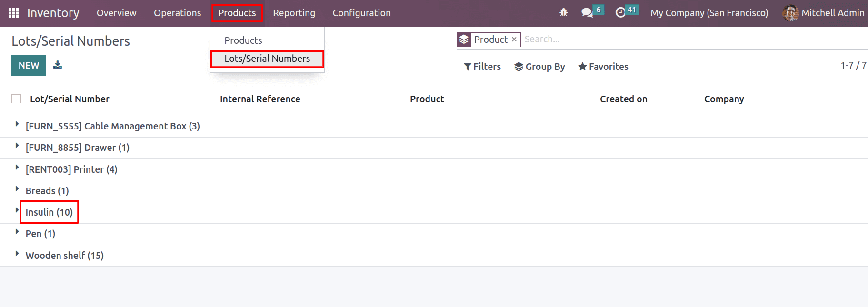Remove the Product group facet
This screenshot has width=868, height=307.
pyautogui.click(x=514, y=40)
